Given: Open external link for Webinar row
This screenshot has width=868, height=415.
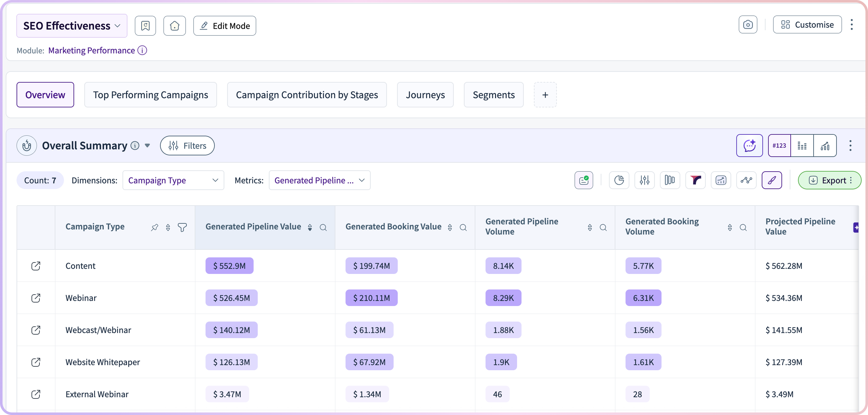Looking at the screenshot, I should (x=36, y=298).
